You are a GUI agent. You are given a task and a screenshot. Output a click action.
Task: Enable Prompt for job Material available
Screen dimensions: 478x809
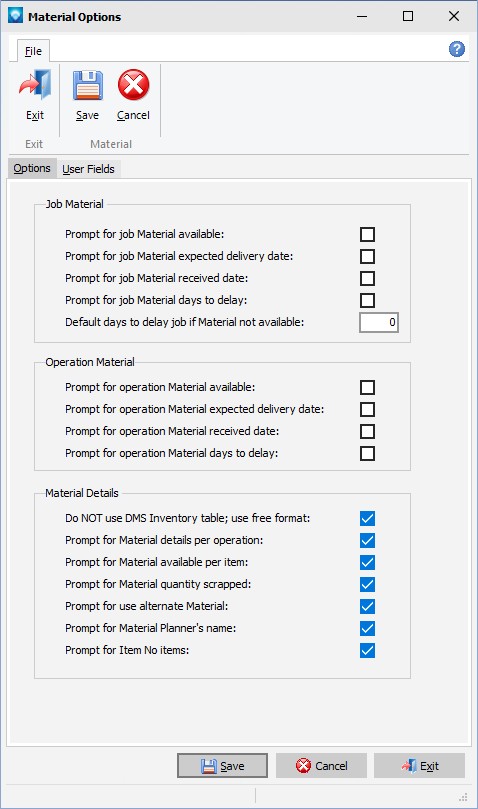tap(368, 234)
